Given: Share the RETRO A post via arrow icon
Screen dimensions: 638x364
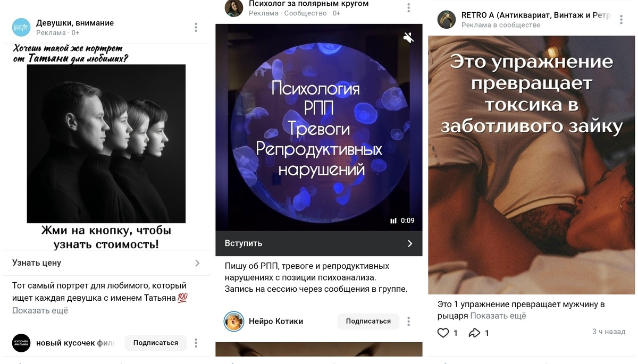Looking at the screenshot, I should (474, 333).
